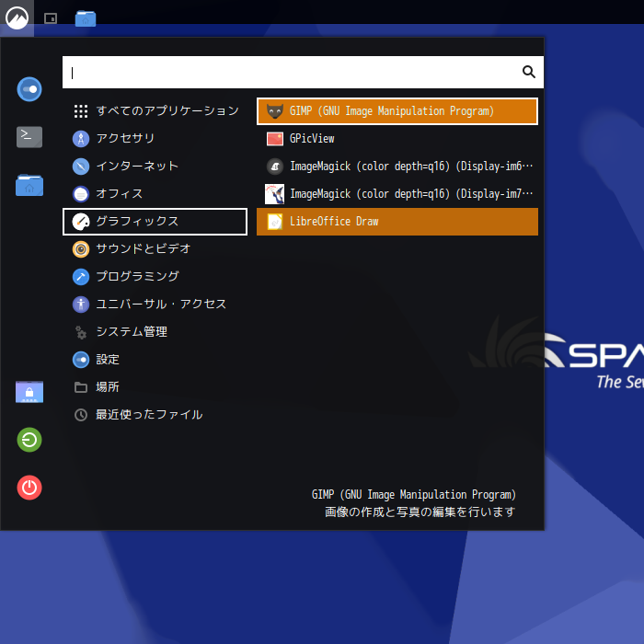Choose the プログラミング category label
The height and width of the screenshot is (644, 644).
(138, 276)
